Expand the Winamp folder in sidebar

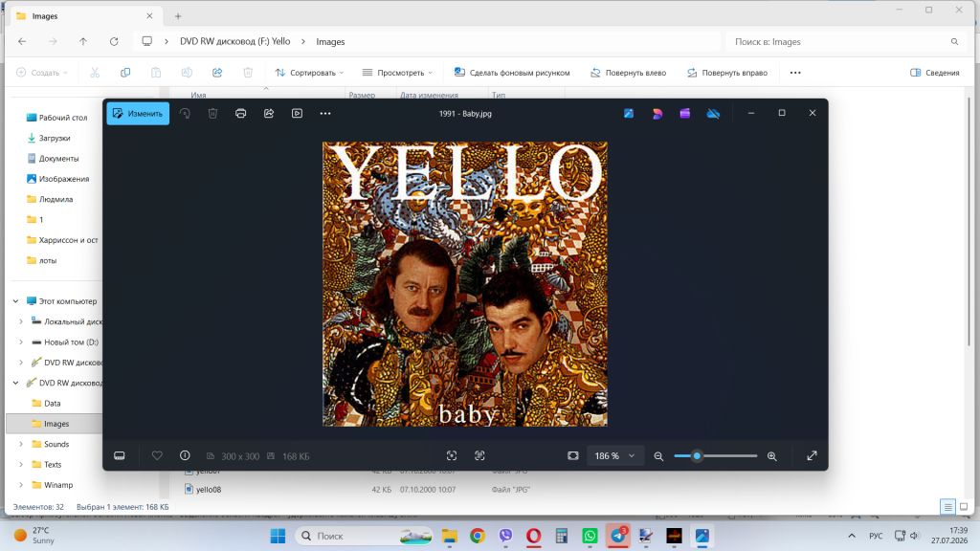tap(21, 485)
